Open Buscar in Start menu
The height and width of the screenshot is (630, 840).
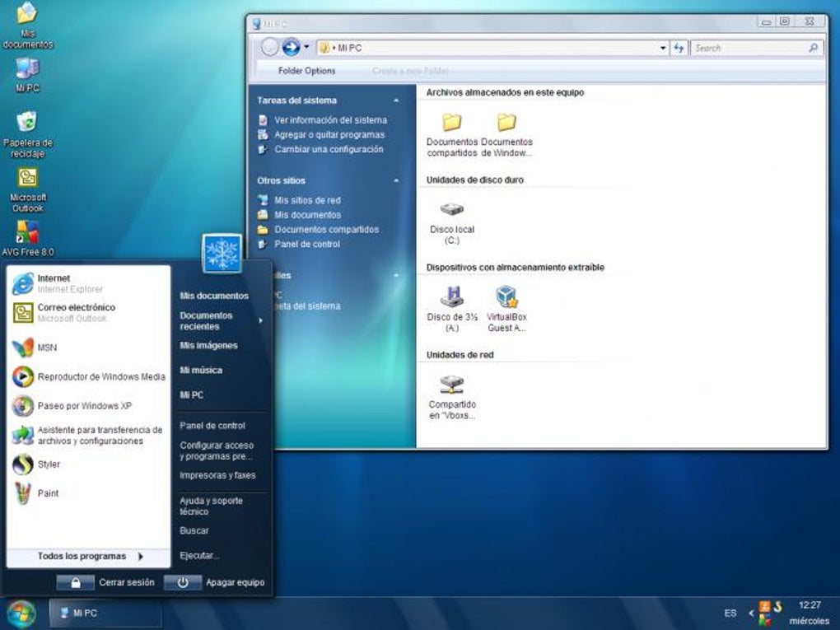(x=194, y=530)
